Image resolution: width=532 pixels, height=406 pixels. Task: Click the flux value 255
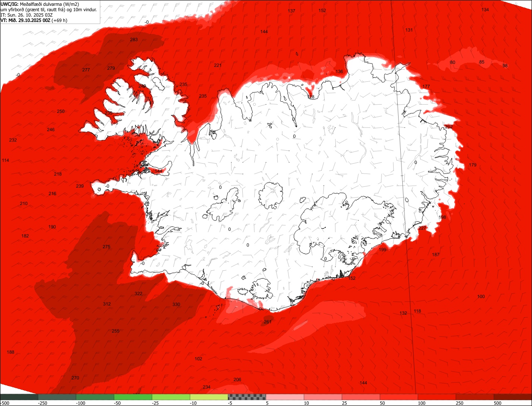(116, 331)
